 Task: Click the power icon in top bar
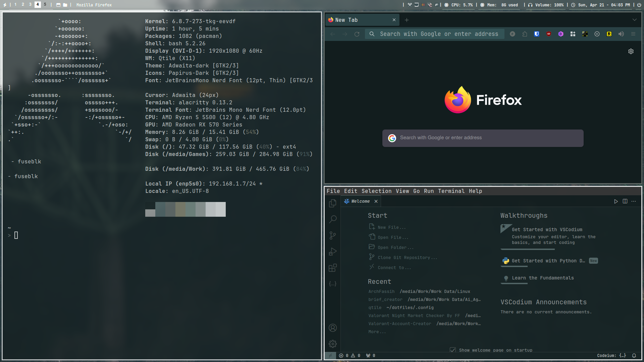(639, 5)
